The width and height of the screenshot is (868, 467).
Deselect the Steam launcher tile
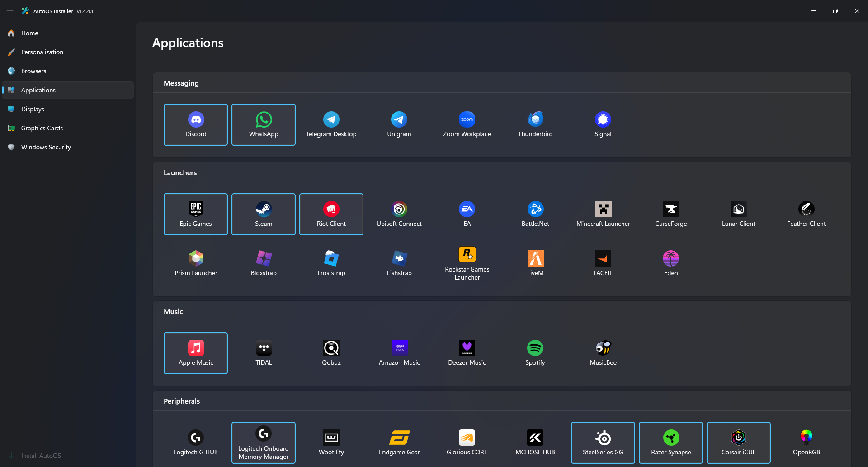tap(264, 214)
